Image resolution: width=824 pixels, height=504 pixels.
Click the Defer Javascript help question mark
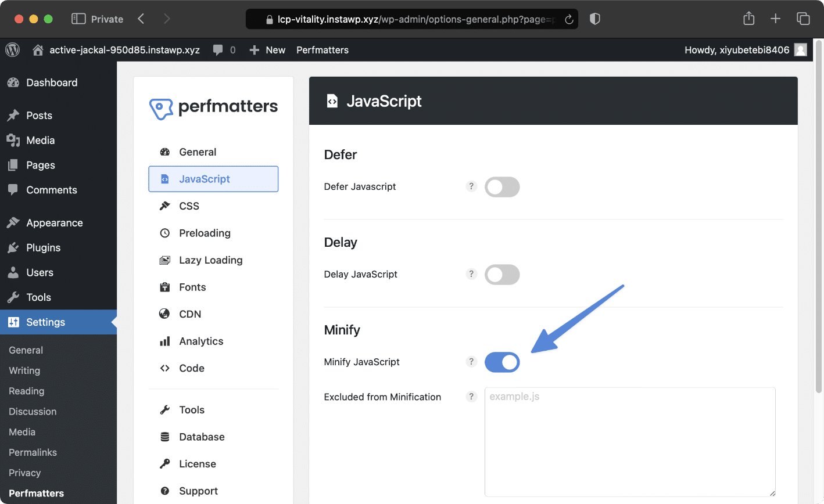coord(471,186)
